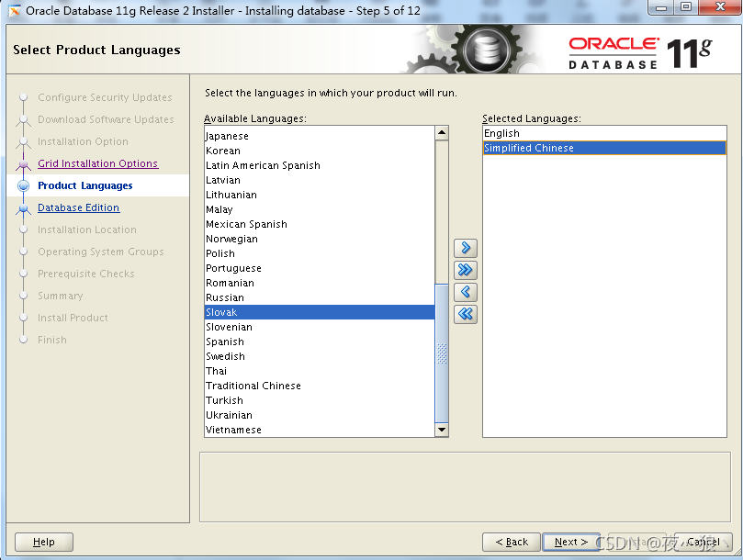This screenshot has height=560, width=743.
Task: Select Malay in Available Languages
Action: point(320,209)
